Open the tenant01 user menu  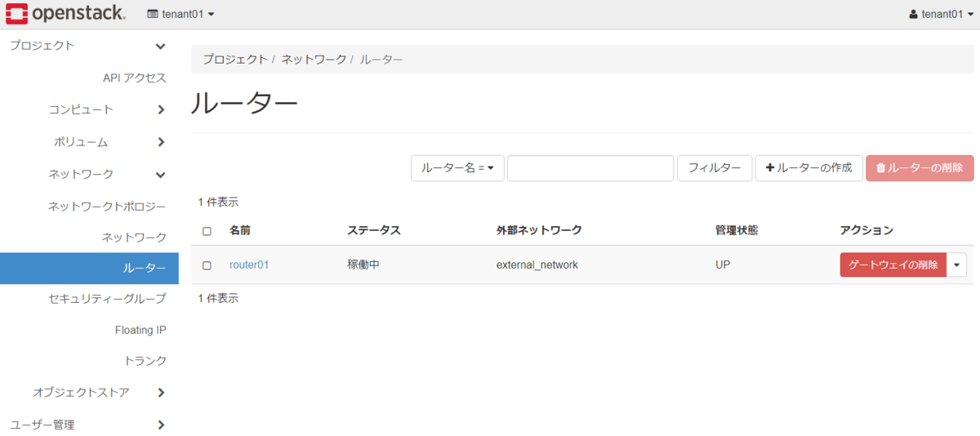click(x=941, y=14)
